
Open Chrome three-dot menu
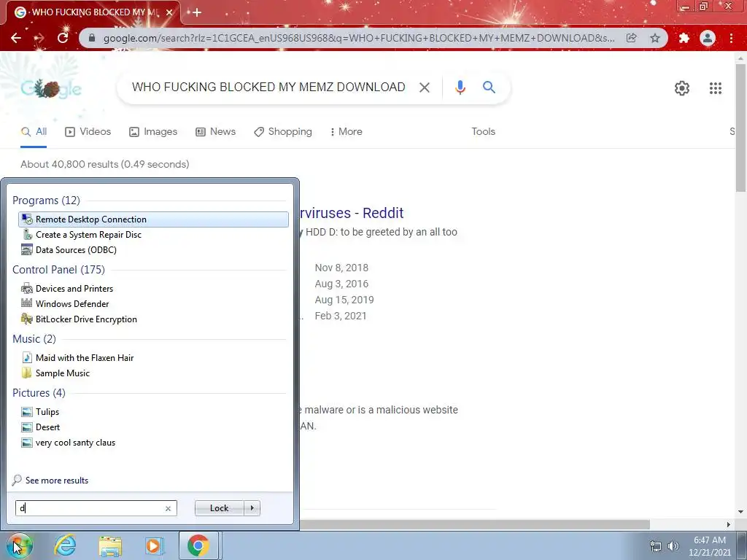tap(731, 38)
